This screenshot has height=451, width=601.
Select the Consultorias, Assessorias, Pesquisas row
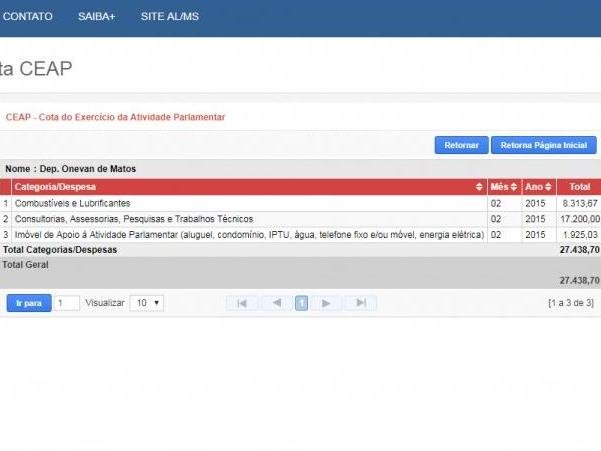(300, 219)
